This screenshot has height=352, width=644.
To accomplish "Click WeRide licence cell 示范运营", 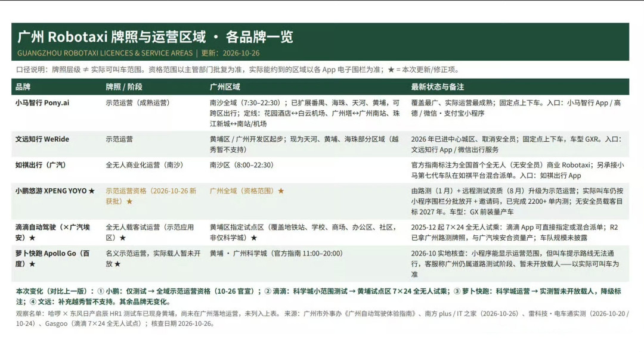I will [119, 139].
